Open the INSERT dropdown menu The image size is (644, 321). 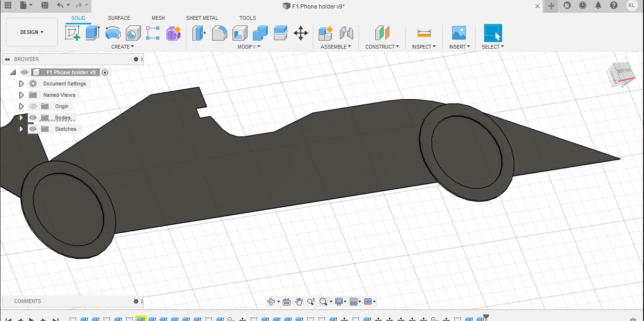(459, 47)
